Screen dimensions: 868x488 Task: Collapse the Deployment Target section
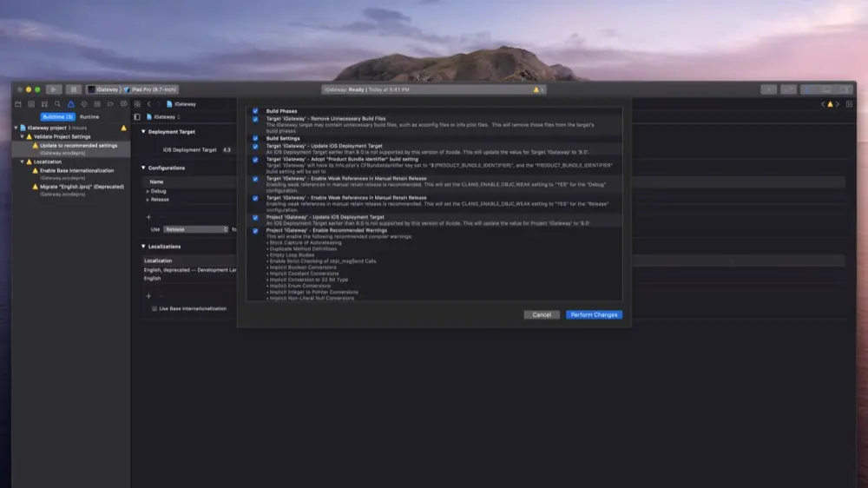point(143,132)
